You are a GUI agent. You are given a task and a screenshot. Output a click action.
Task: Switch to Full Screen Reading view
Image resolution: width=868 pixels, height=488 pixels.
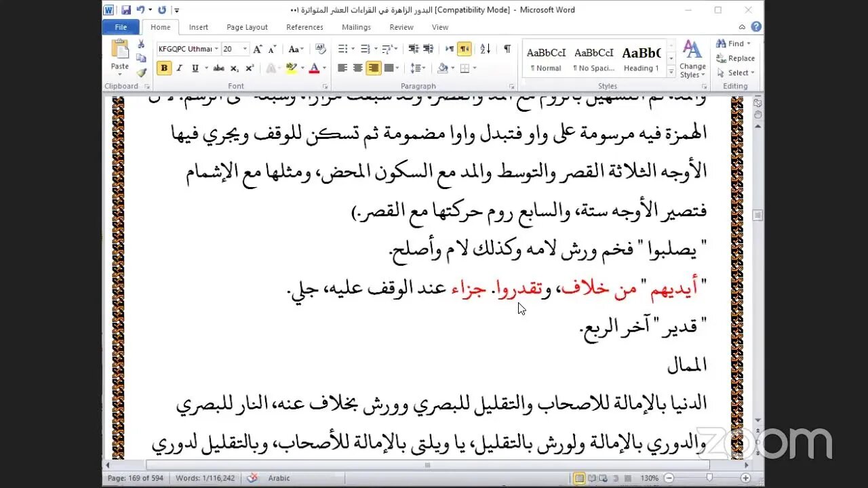592,478
